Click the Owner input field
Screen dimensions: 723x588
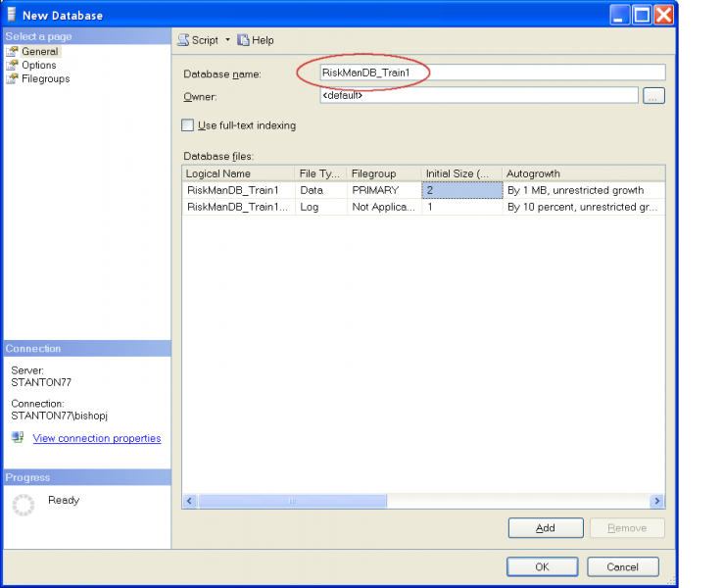click(x=479, y=95)
